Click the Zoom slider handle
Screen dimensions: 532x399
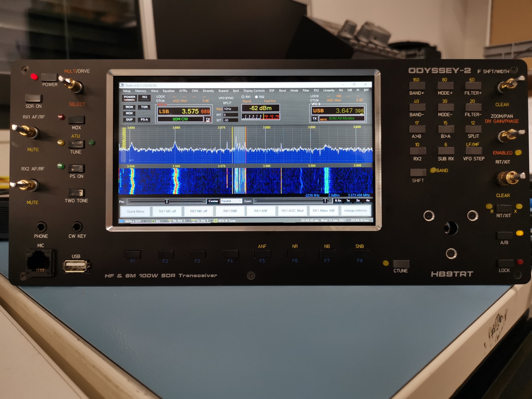325,201
